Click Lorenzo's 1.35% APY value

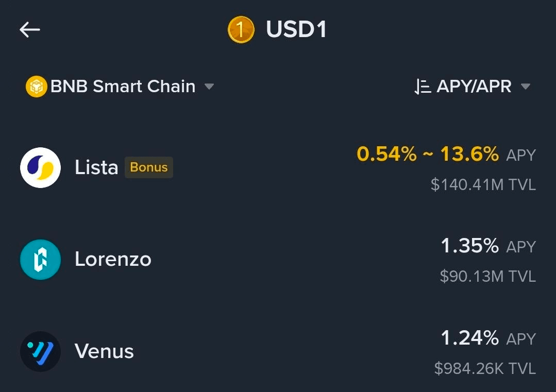point(470,246)
